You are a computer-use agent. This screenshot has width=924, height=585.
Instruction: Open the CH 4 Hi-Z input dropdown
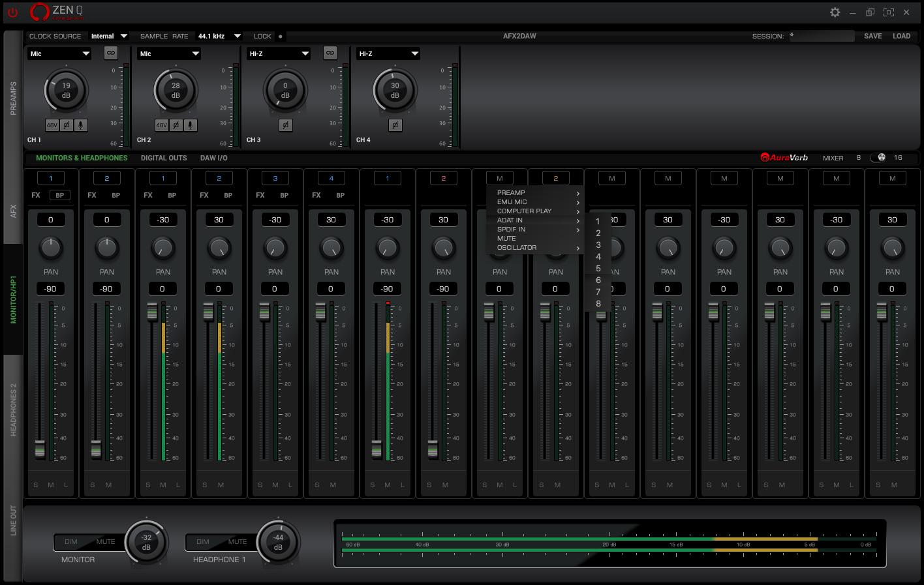coord(389,53)
